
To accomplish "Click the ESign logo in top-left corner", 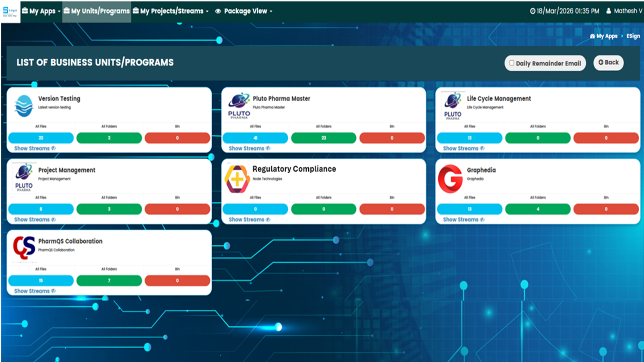I will [x=10, y=11].
